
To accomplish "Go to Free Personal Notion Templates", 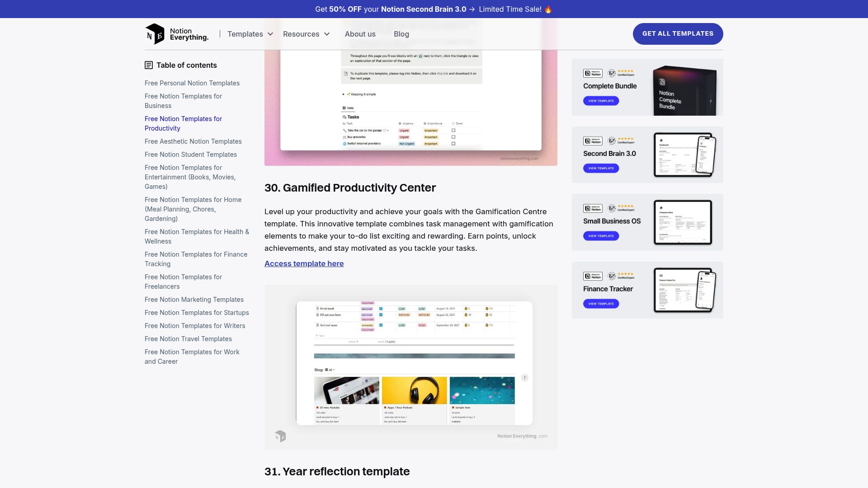I will point(192,83).
